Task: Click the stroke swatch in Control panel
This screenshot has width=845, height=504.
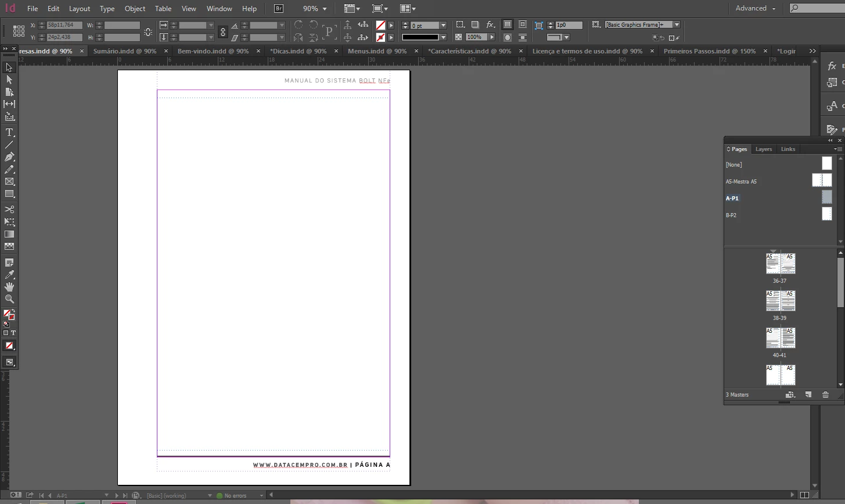Action: tap(380, 37)
